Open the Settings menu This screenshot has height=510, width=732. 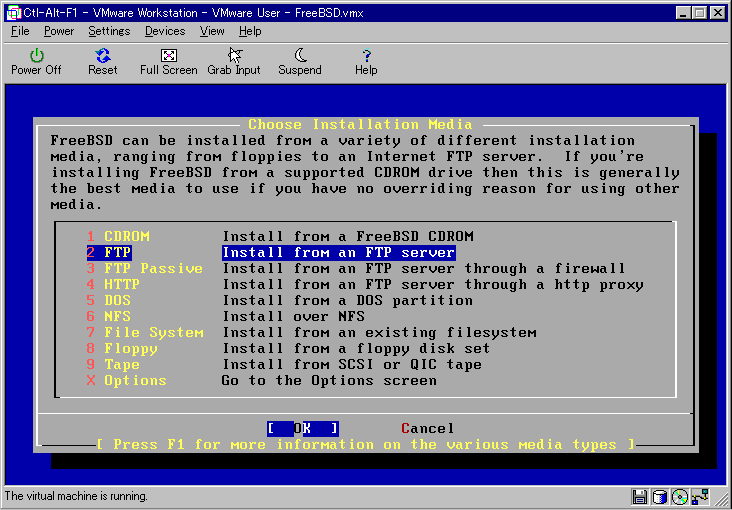[109, 31]
